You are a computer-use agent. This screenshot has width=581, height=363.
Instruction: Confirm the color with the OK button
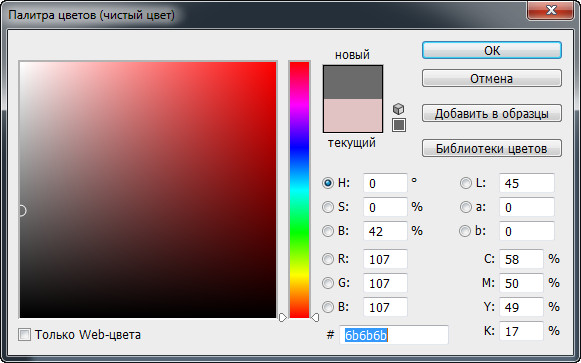(492, 50)
